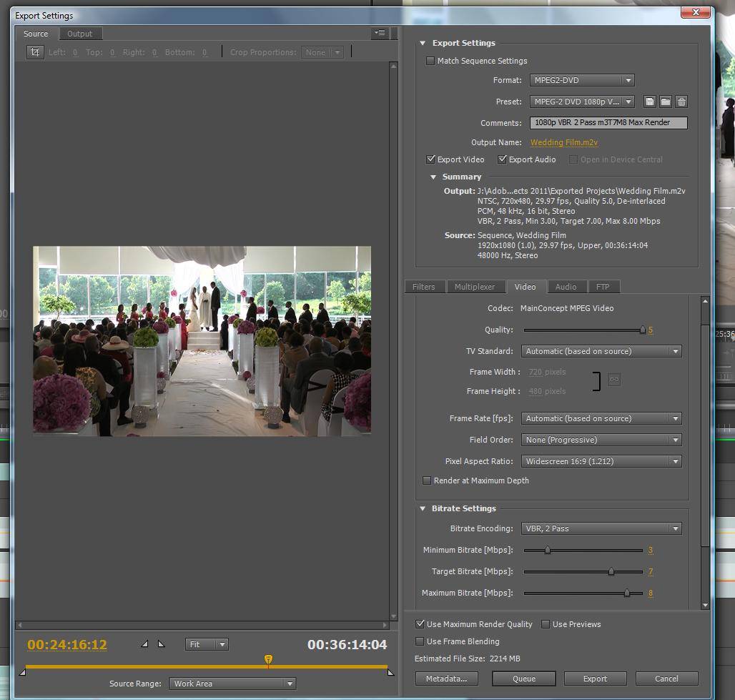
Task: Select the Video tab
Action: (525, 287)
